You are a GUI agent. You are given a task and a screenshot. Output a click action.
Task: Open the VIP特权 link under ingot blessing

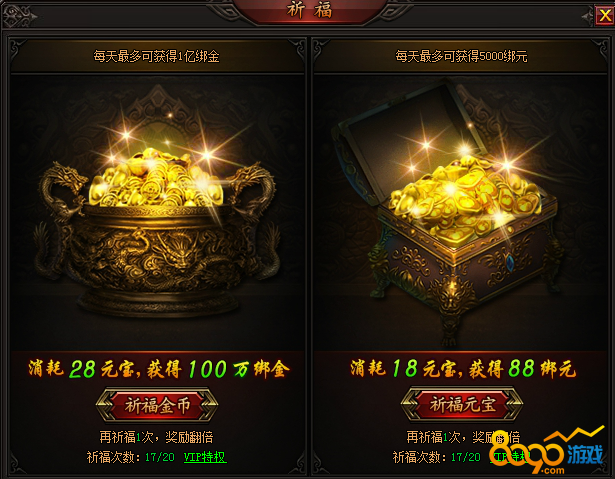click(510, 457)
